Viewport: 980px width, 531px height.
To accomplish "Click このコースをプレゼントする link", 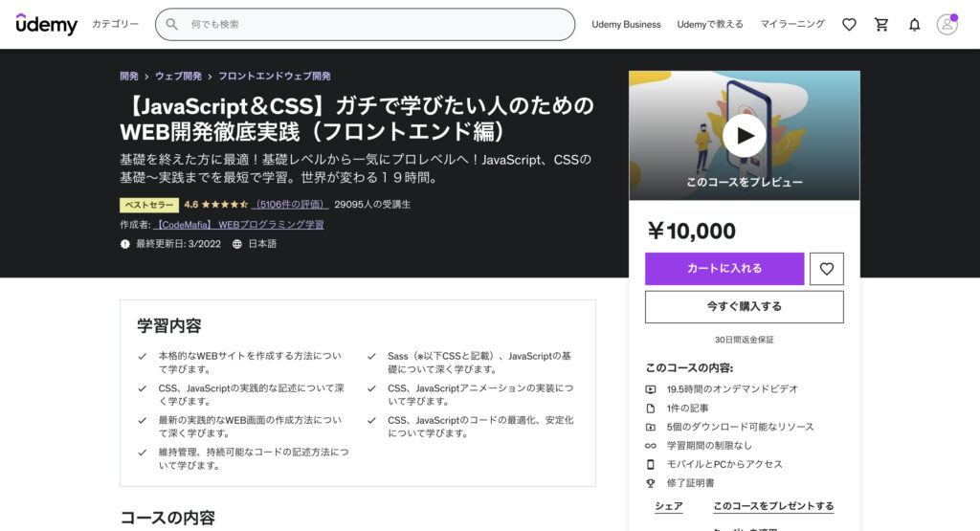I will 773,506.
